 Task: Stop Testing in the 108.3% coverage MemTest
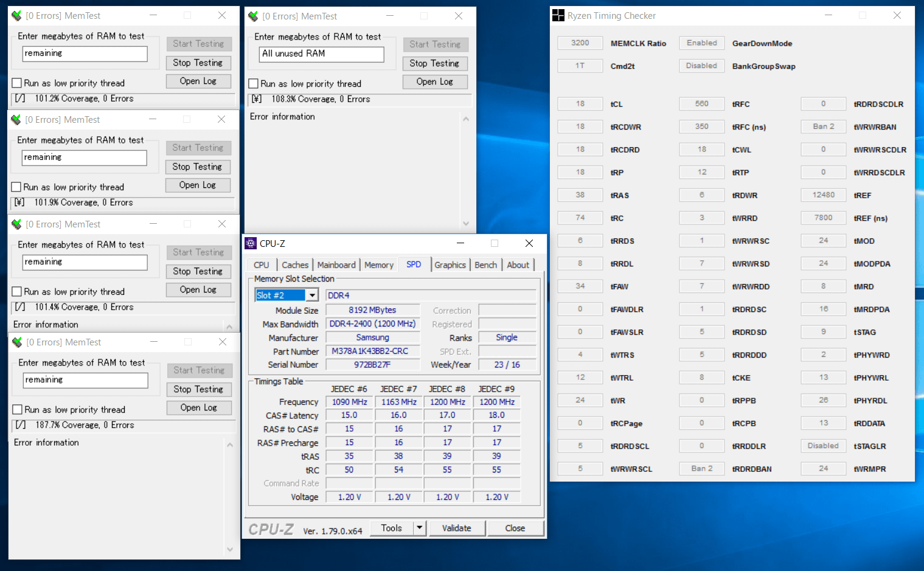[x=434, y=63]
